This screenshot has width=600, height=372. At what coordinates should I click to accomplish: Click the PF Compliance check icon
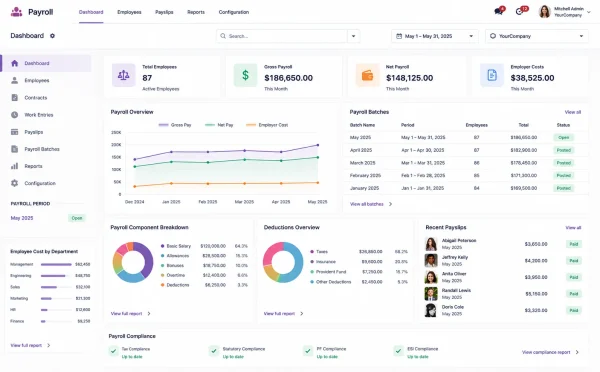click(308, 351)
